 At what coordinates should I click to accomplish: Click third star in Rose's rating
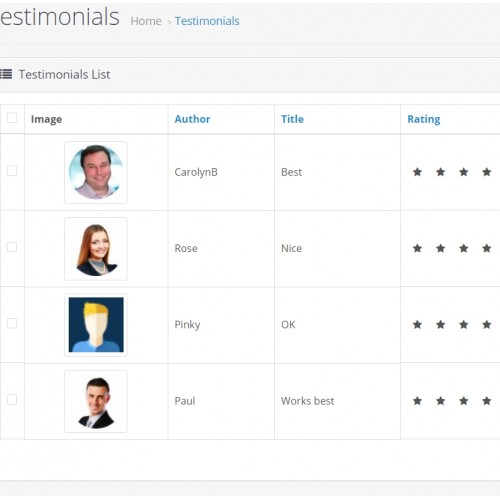[464, 248]
